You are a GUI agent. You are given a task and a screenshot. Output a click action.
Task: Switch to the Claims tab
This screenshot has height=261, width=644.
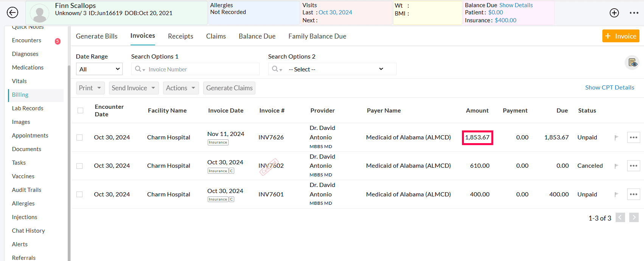pos(216,36)
